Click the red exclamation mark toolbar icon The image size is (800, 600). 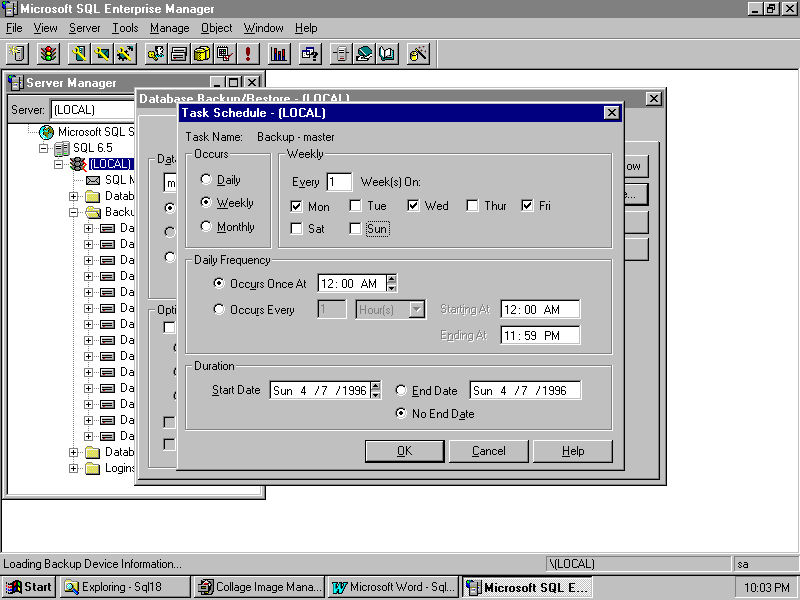pyautogui.click(x=248, y=53)
